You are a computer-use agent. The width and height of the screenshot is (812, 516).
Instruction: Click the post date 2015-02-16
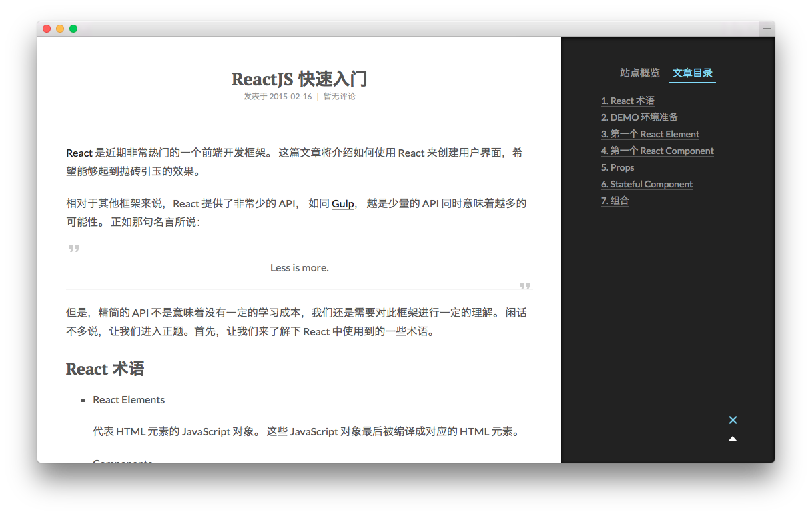click(x=290, y=97)
